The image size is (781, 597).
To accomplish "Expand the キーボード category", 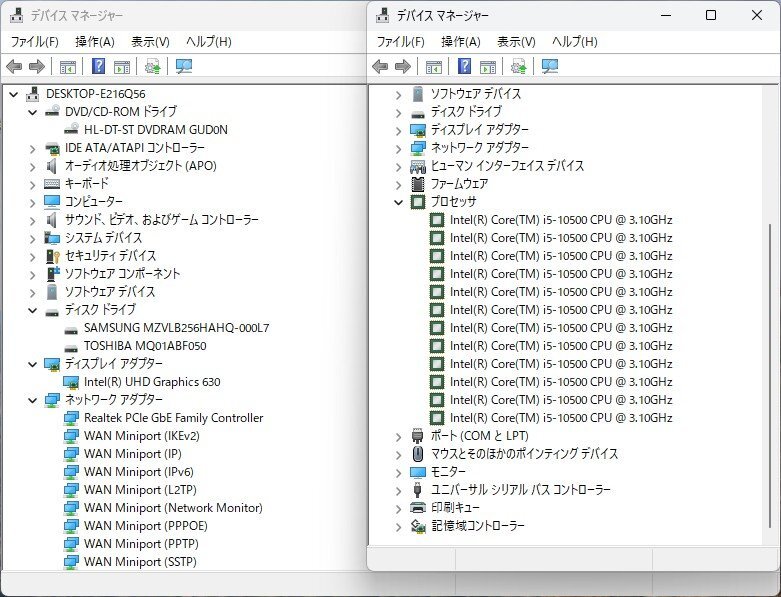I will coord(32,184).
